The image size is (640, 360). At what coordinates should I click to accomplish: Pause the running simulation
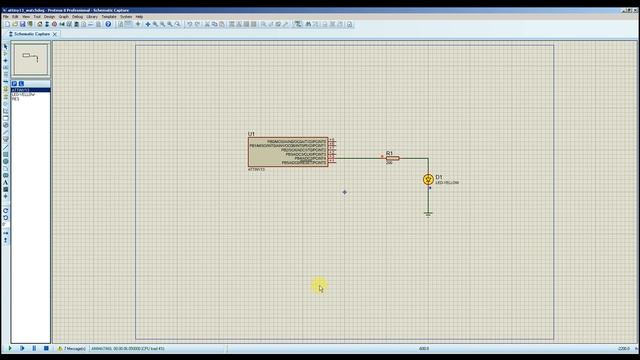(34, 349)
